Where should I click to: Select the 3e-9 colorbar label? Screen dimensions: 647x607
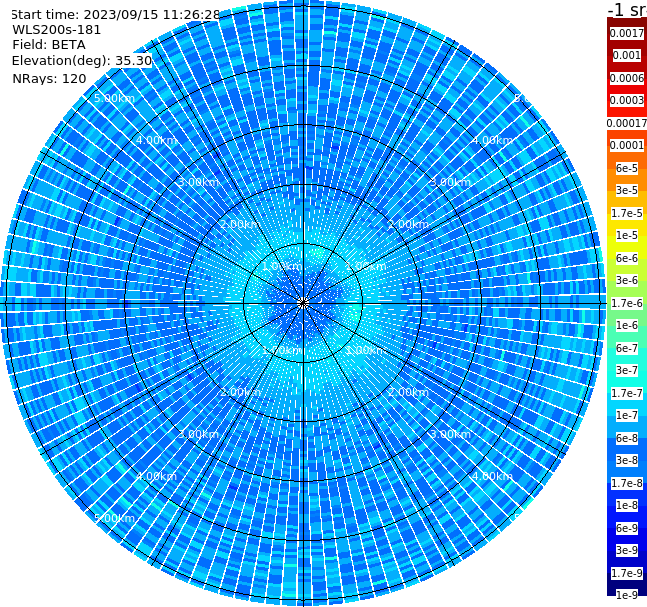pos(627,550)
